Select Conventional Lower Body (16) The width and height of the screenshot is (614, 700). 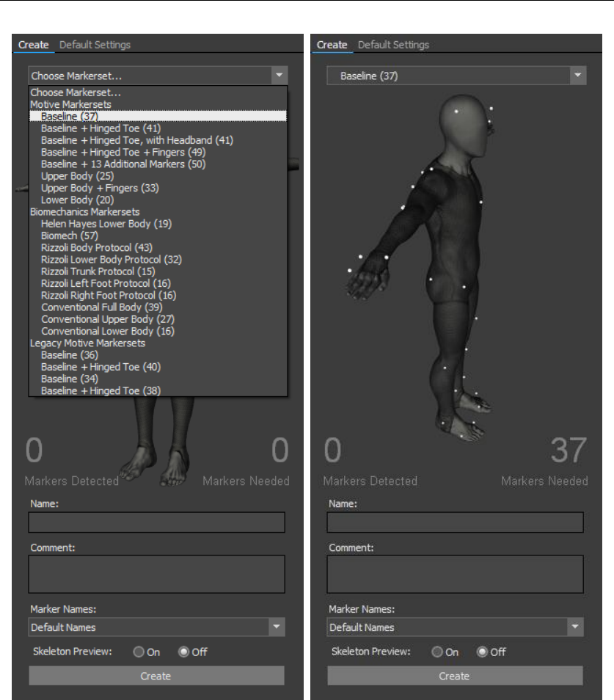point(108,331)
